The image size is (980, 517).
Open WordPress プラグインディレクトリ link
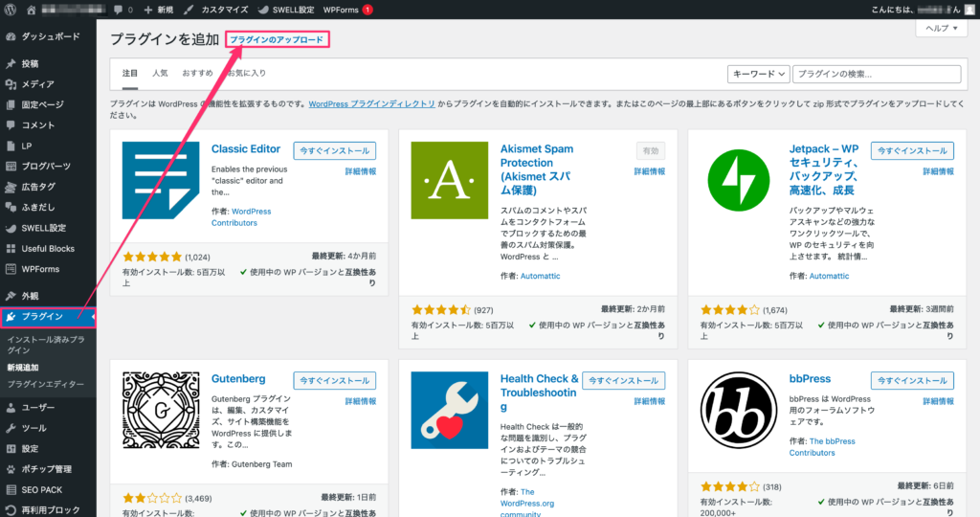(x=372, y=104)
